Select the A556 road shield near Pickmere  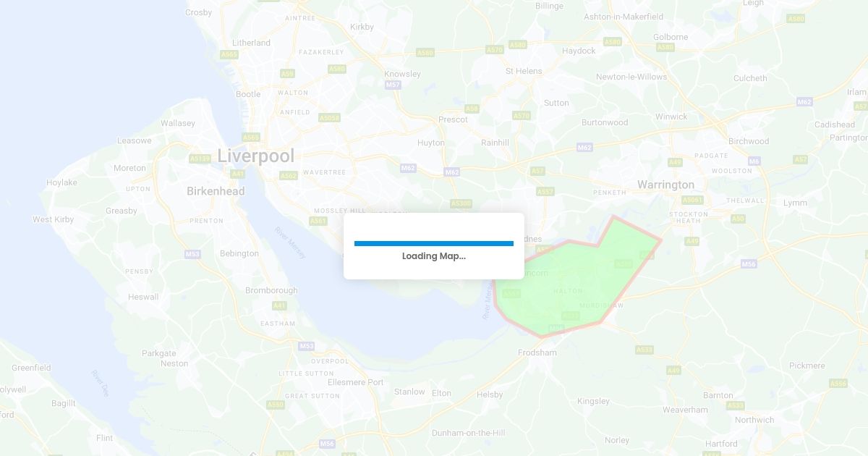(x=838, y=383)
